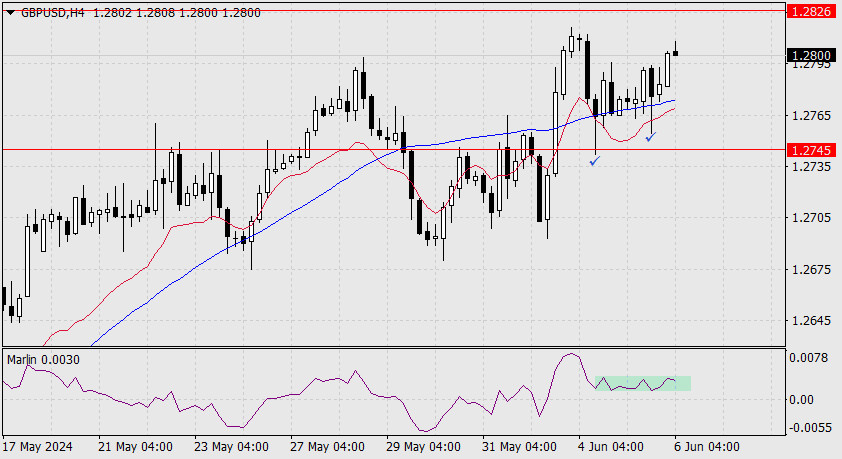Click the red horizontal support line at 1.2745
Viewport: 842px width, 459px height.
point(394,150)
